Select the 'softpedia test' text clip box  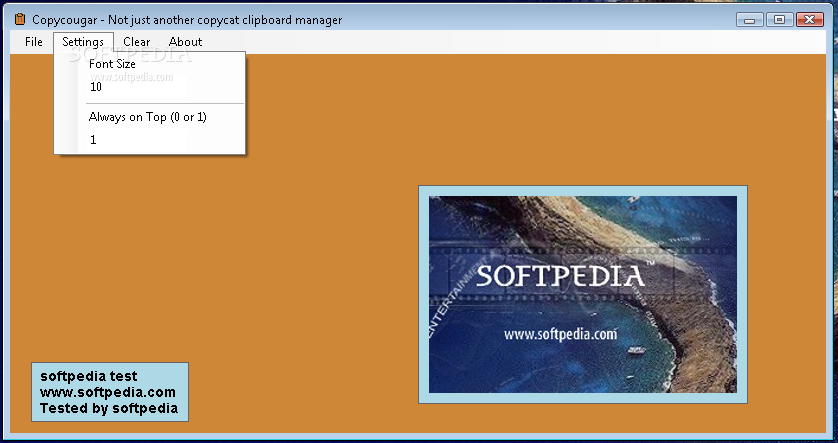coord(110,392)
